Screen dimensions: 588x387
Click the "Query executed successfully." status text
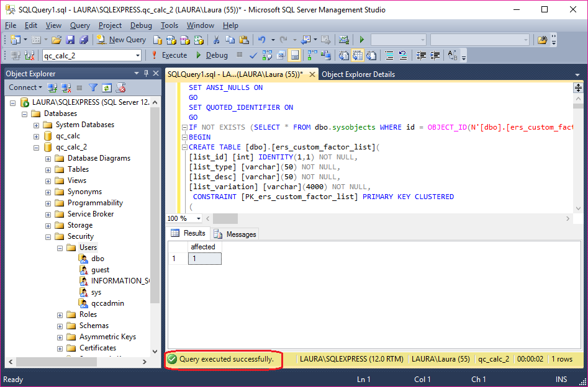(x=227, y=359)
